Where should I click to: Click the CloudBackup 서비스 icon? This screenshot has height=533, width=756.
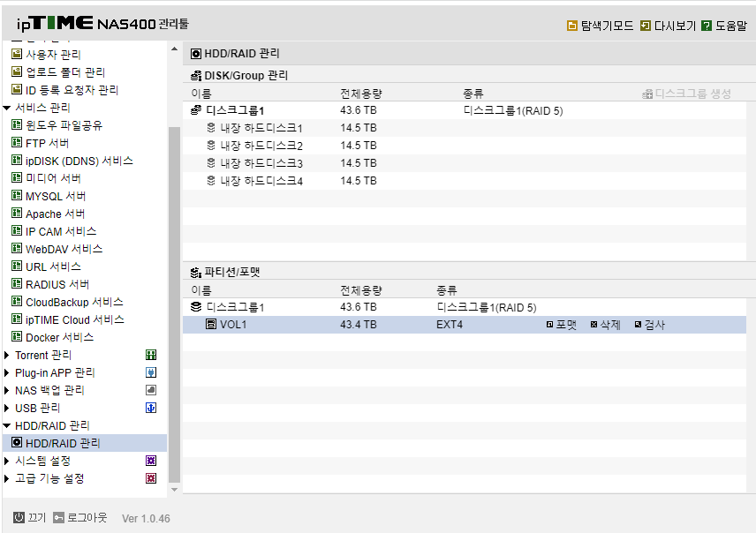[17, 302]
